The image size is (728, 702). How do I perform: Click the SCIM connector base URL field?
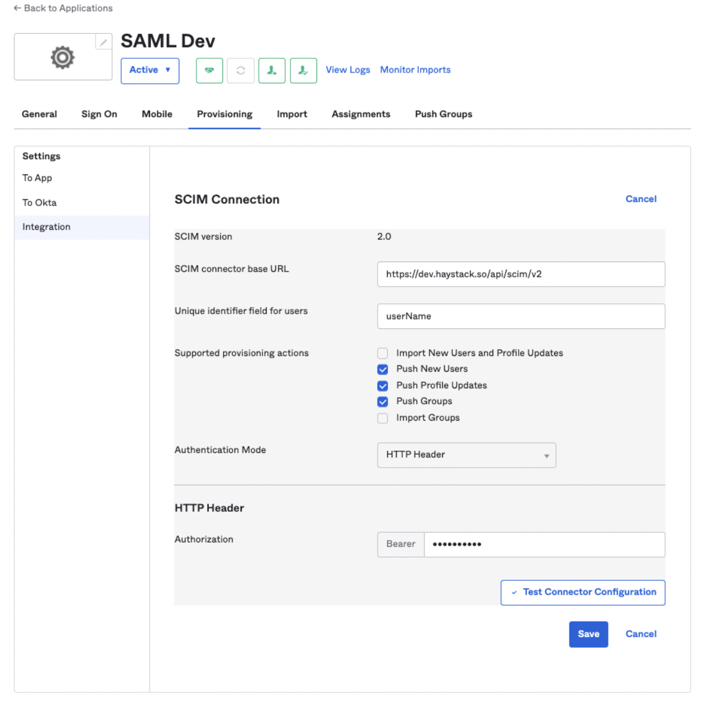pos(521,274)
